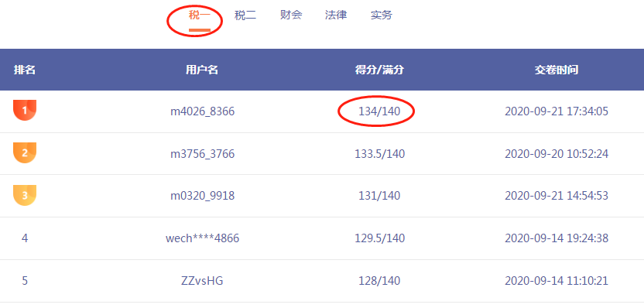Click submission time 2020-09-20 10:52:24
This screenshot has height=308, width=644.
[x=557, y=154]
